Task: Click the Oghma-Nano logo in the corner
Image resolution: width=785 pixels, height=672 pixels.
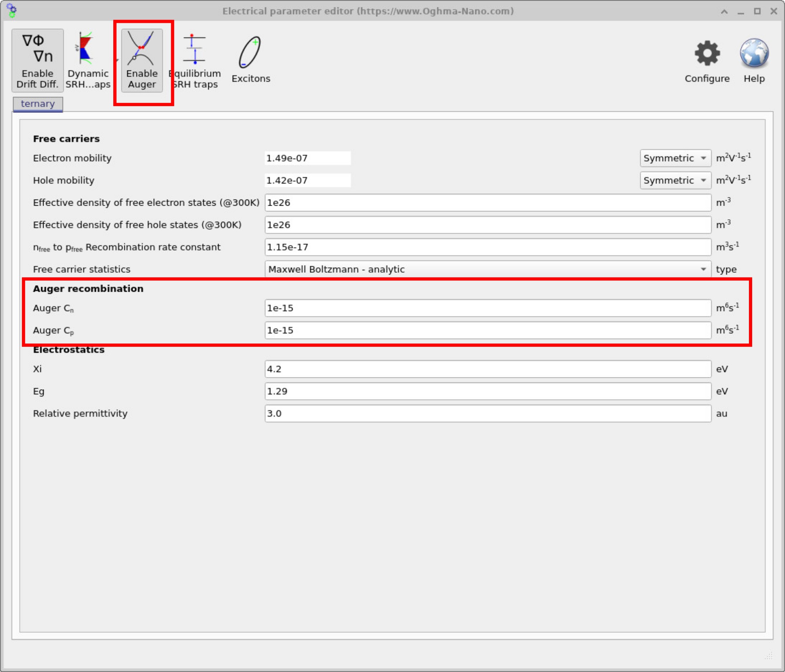Action: (11, 11)
